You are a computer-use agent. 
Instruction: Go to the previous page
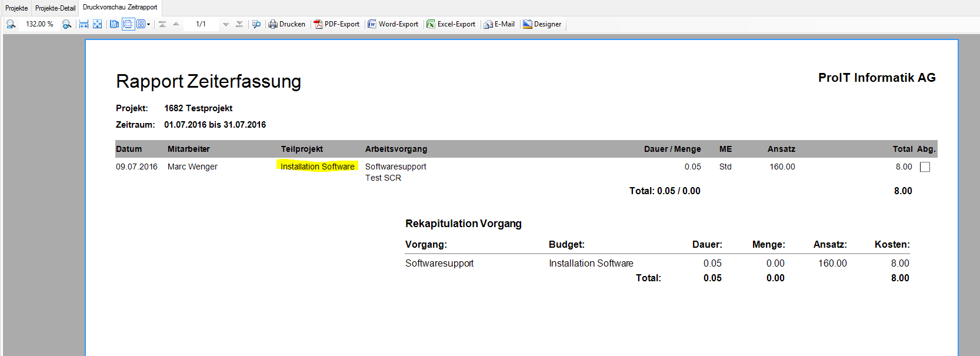(x=176, y=24)
